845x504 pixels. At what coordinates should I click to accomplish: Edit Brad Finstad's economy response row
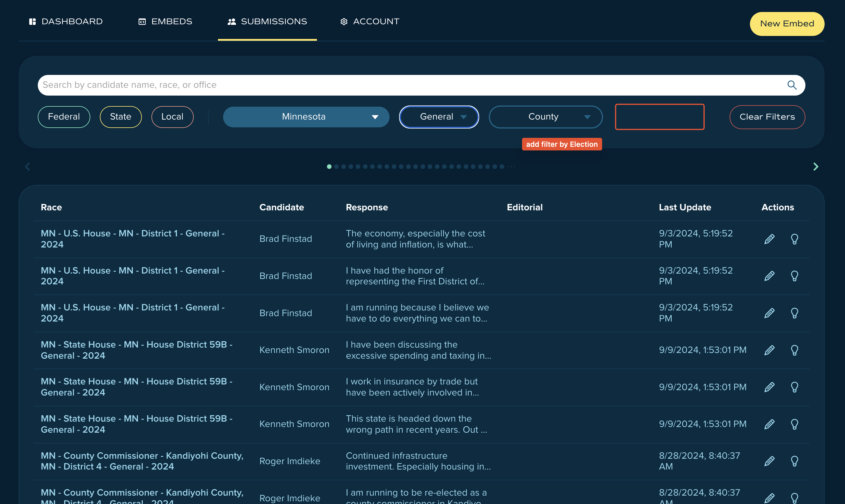tap(769, 239)
